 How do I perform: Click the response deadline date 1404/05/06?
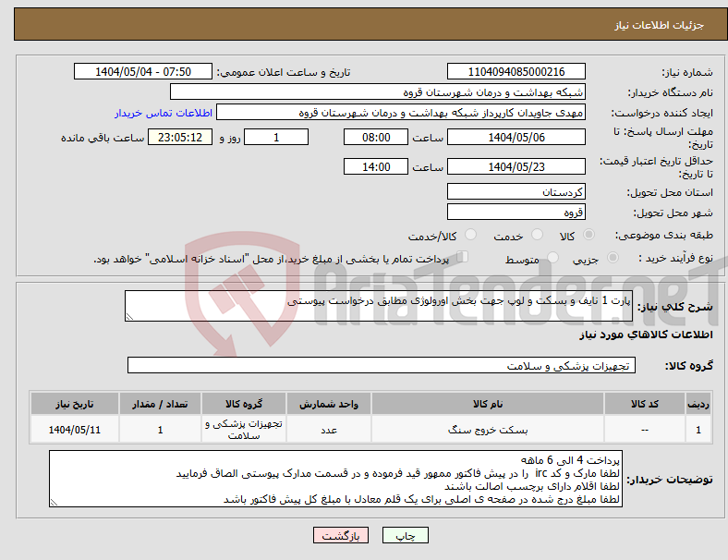(x=516, y=138)
